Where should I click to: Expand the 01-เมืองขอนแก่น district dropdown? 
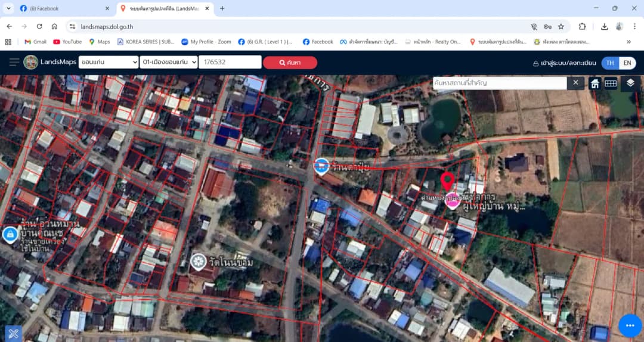point(168,63)
